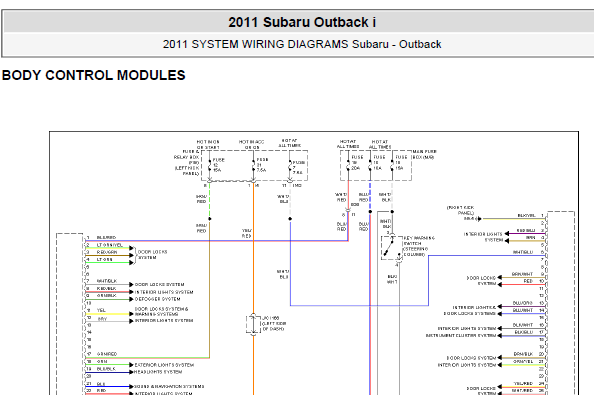Click the Main Fuse Box label
The width and height of the screenshot is (594, 395).
coord(424,154)
